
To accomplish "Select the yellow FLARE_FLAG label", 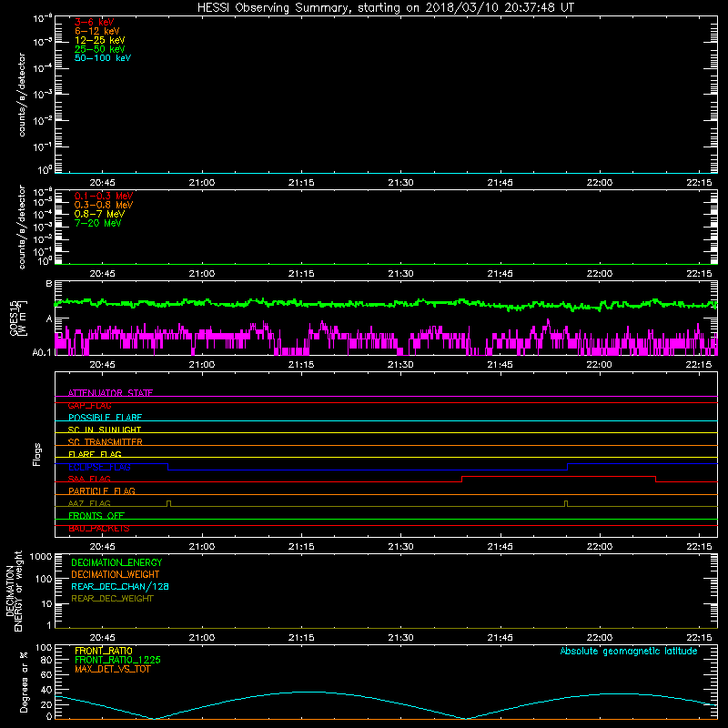I will pos(95,454).
